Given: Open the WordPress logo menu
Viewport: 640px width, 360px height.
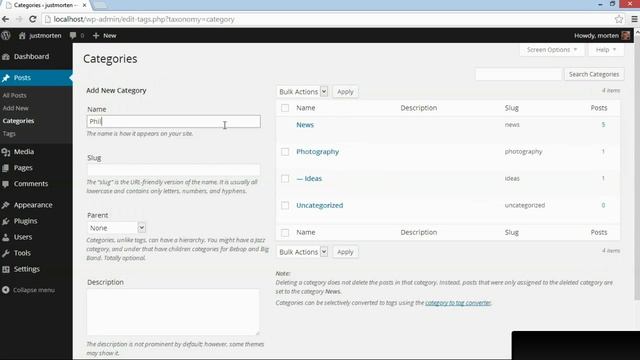Looking at the screenshot, I should (x=6, y=36).
